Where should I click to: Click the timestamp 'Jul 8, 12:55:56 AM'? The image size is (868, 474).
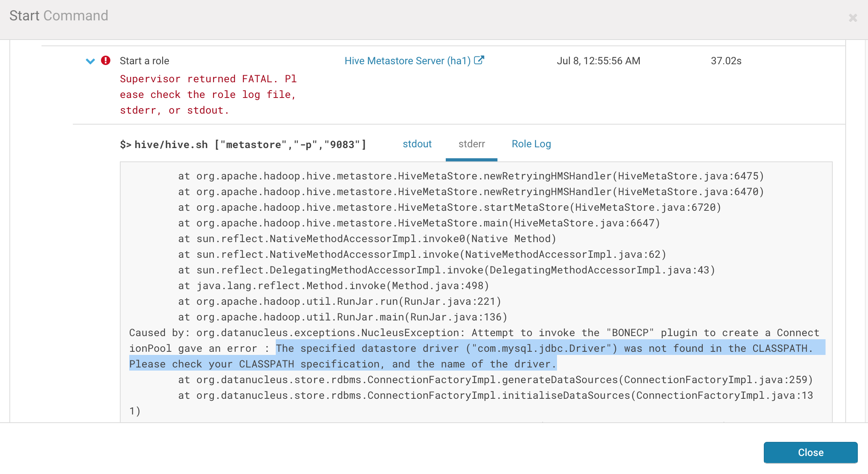point(599,61)
